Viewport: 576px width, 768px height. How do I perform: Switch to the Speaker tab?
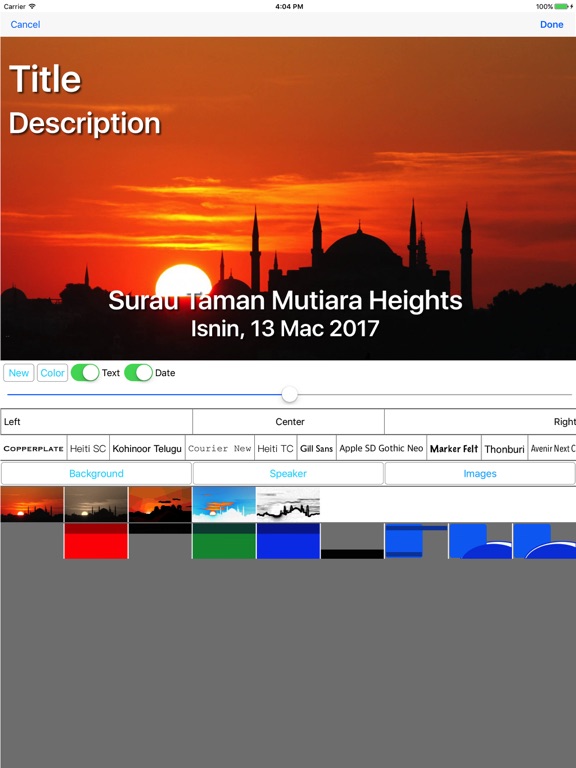(288, 474)
